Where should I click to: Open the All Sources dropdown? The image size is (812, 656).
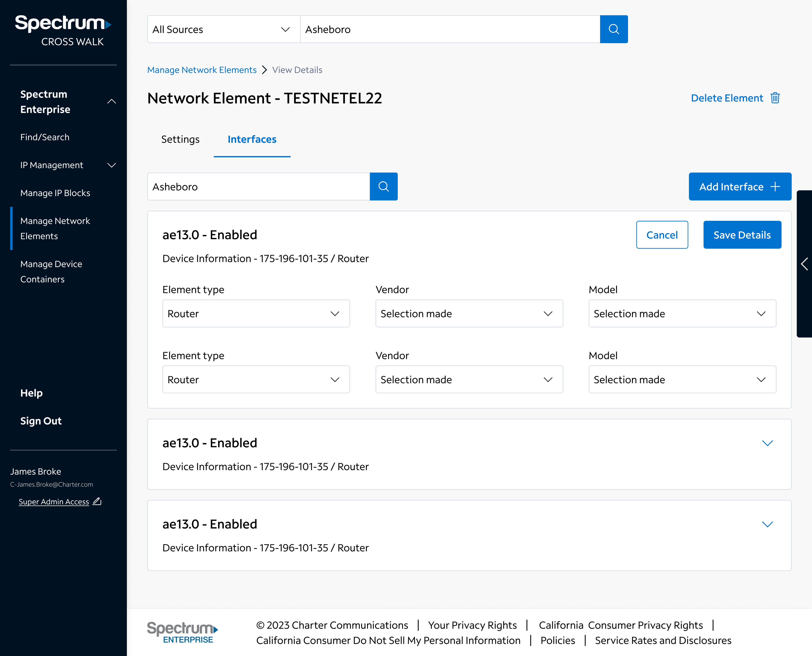(x=224, y=29)
